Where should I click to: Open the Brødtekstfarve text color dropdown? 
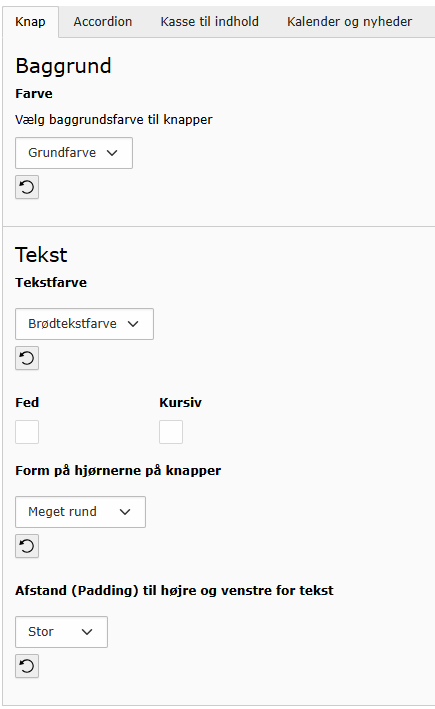coord(84,324)
